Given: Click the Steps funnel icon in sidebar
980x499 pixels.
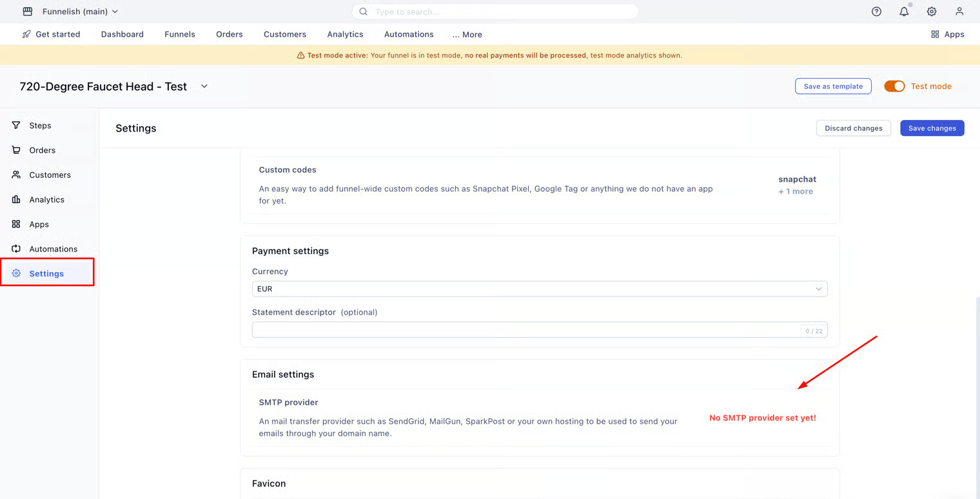Looking at the screenshot, I should click(16, 126).
